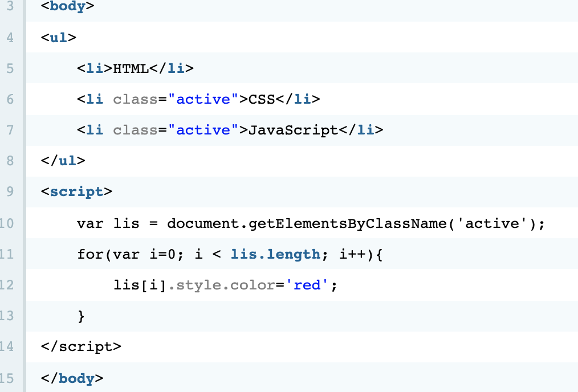
Task: Click the closing ul tag on line 8
Action: pyautogui.click(x=63, y=161)
